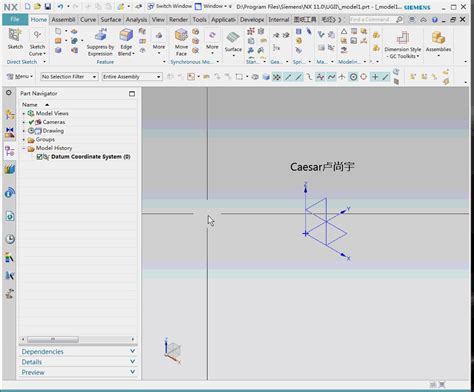Image resolution: width=474 pixels, height=392 pixels.
Task: Switch to the Tools ribbon tab
Action: 199,20
